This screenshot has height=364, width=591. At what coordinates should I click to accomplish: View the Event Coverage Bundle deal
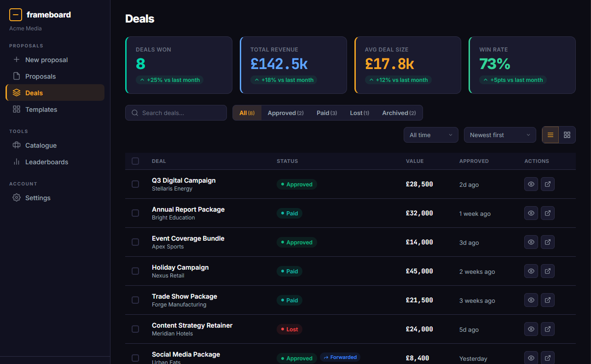point(531,242)
